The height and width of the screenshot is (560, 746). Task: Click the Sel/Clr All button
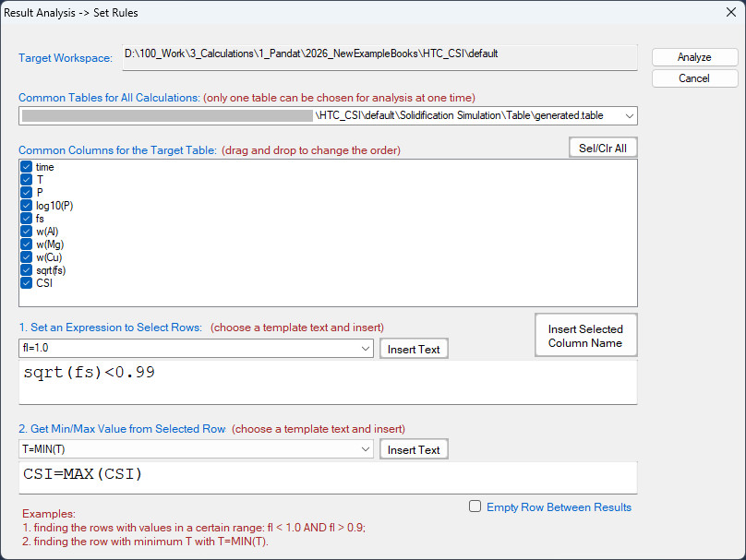pos(602,148)
